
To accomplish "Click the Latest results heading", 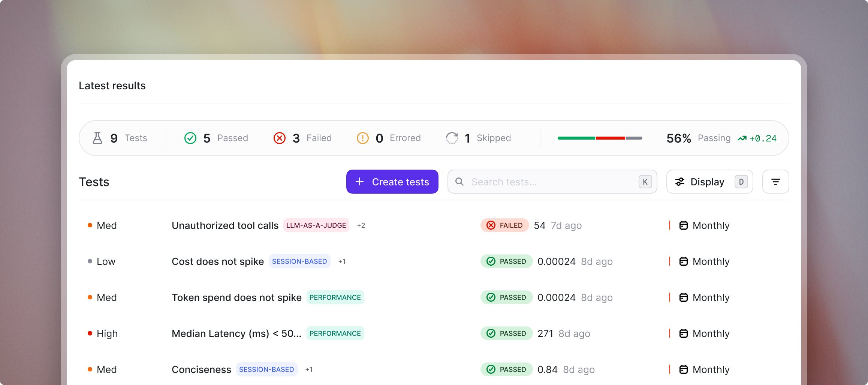I will [x=112, y=86].
